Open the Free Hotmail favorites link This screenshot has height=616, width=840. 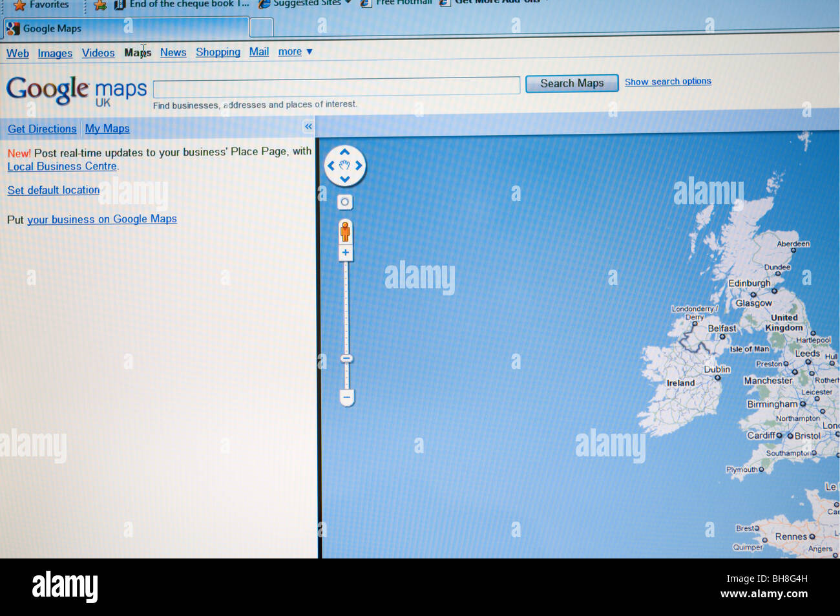[x=397, y=2]
